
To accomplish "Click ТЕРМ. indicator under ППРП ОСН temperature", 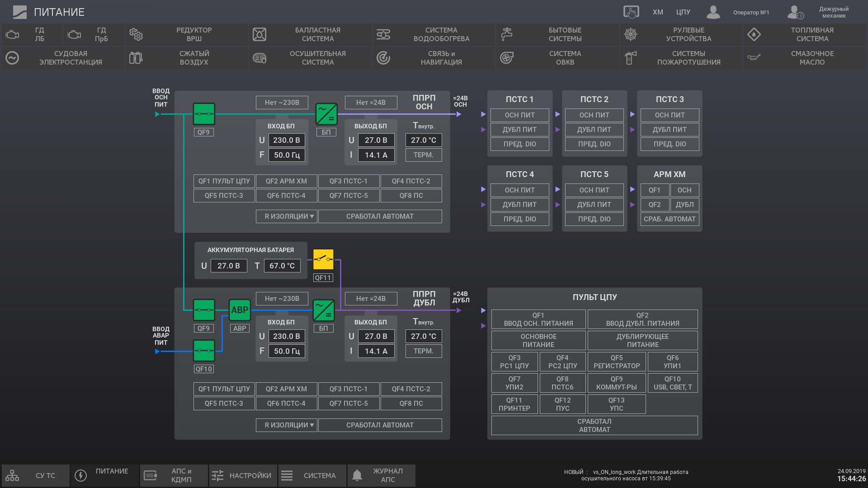I will [423, 155].
